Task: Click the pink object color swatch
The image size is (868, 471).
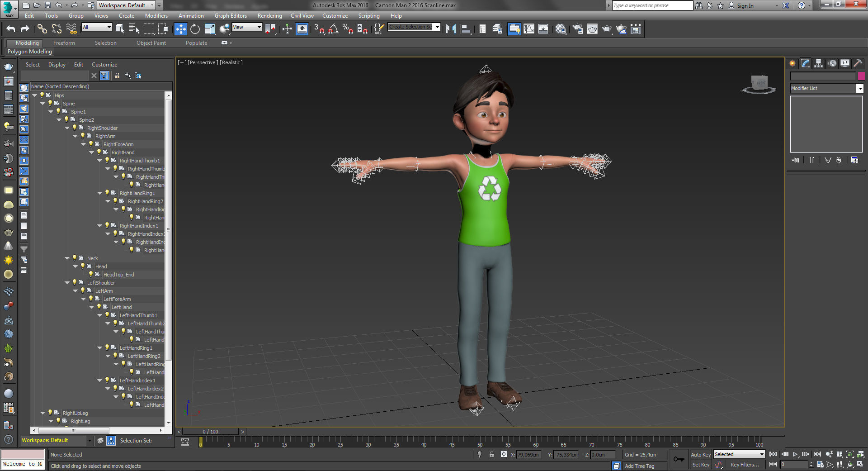Action: [861, 76]
